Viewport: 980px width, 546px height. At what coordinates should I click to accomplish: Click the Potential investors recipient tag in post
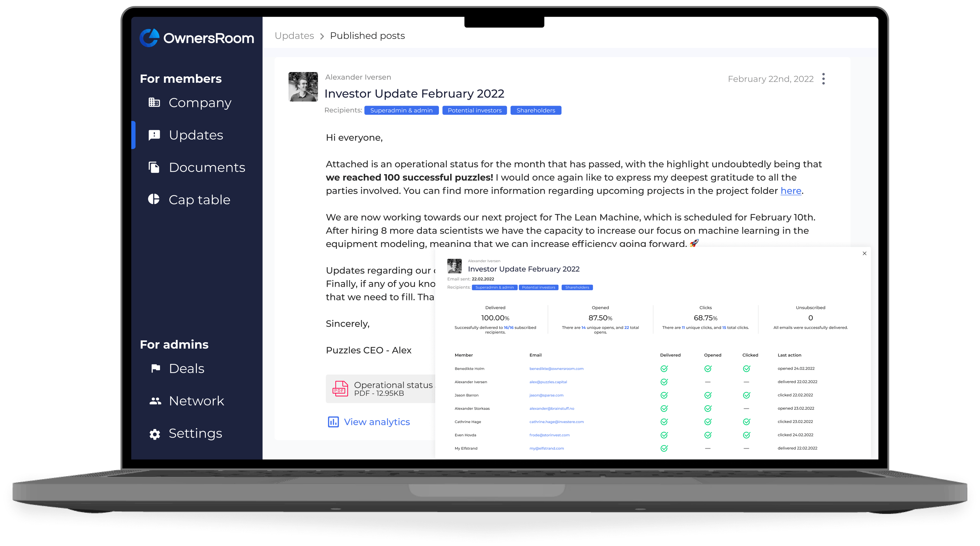point(474,110)
